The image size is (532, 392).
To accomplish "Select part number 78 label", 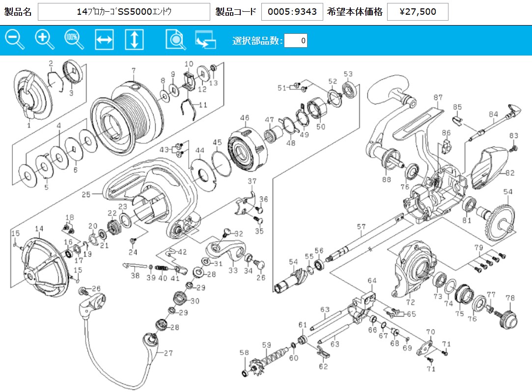I will (x=510, y=298).
